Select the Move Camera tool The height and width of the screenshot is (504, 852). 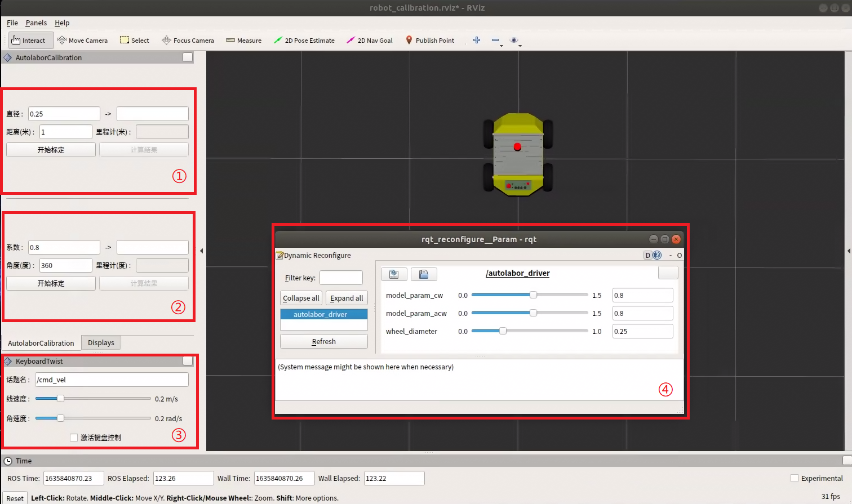click(82, 41)
